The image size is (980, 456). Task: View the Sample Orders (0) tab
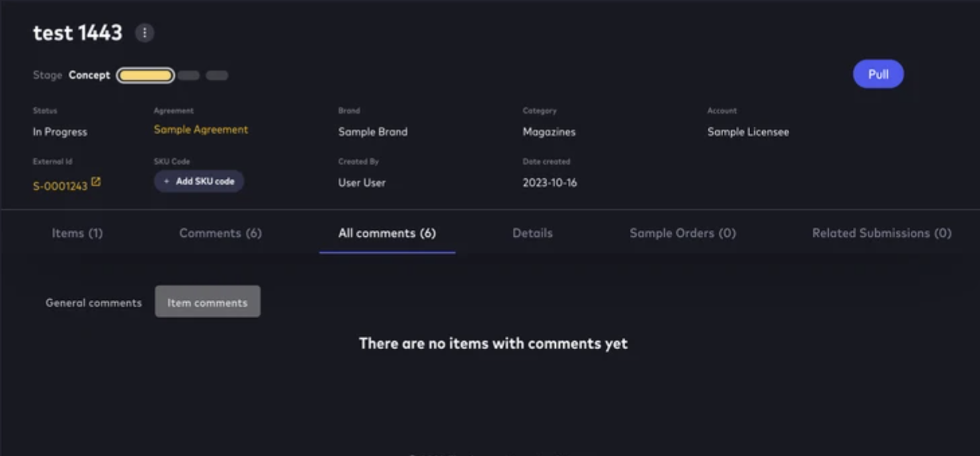pyautogui.click(x=682, y=233)
